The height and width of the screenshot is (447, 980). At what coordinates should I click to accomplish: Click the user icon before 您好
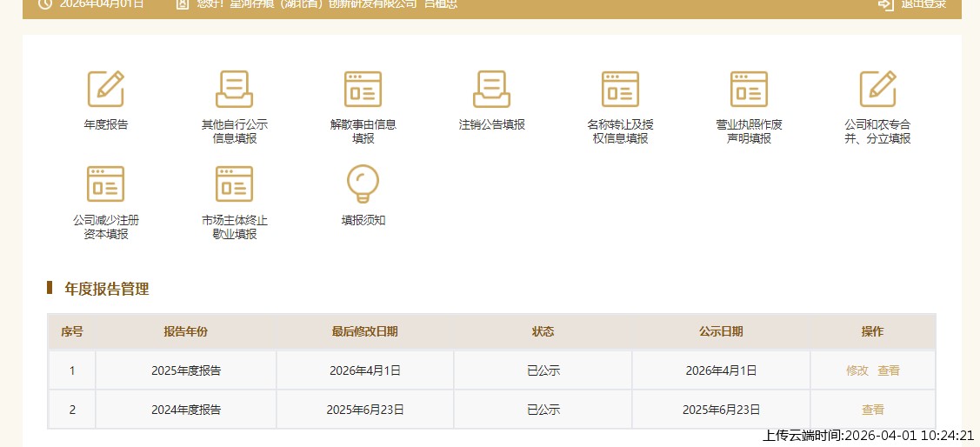click(183, 3)
